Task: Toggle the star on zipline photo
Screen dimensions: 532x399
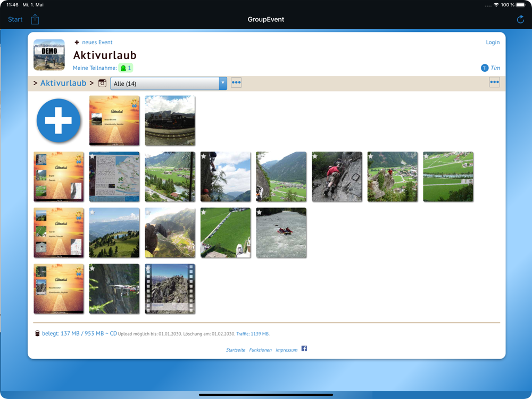Action: [92, 268]
